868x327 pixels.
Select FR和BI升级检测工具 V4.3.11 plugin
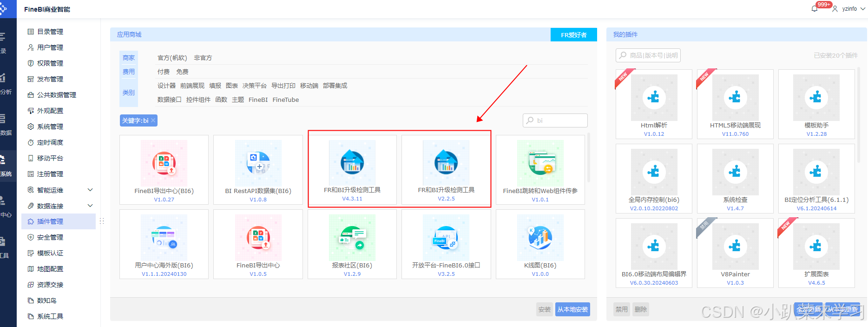[352, 170]
